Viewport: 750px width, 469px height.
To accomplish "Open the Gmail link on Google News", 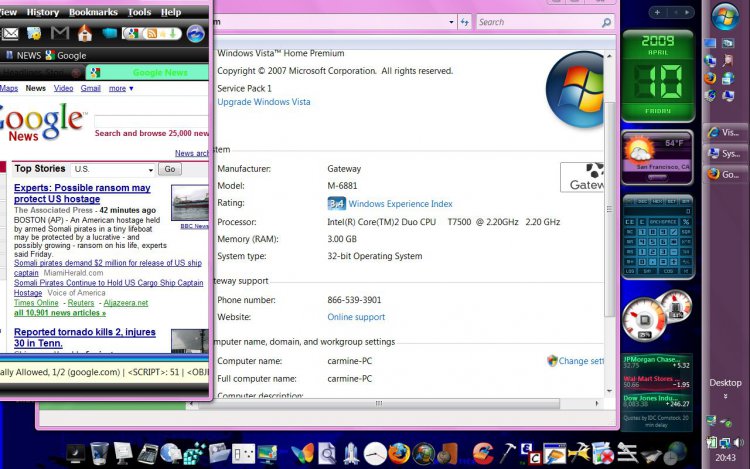I will pos(90,88).
